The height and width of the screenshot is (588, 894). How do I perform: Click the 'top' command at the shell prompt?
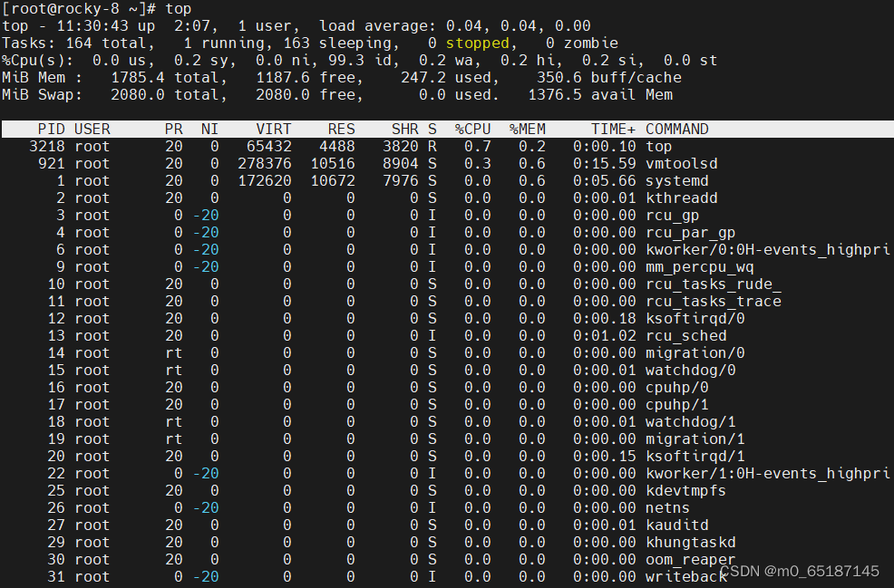[x=179, y=8]
